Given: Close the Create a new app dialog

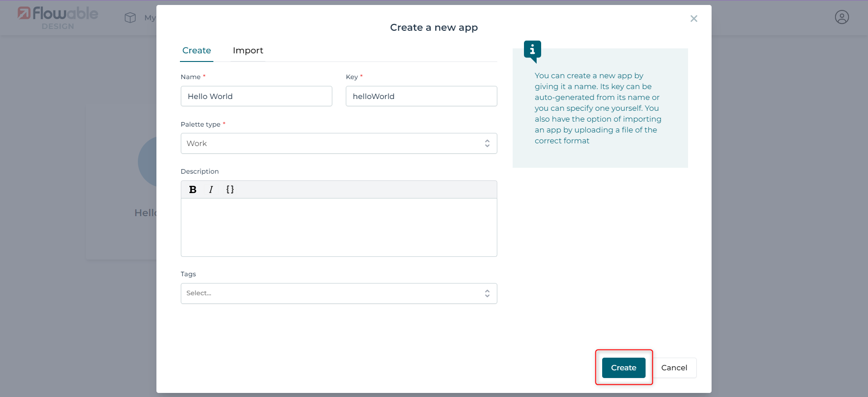Looking at the screenshot, I should click(x=693, y=19).
